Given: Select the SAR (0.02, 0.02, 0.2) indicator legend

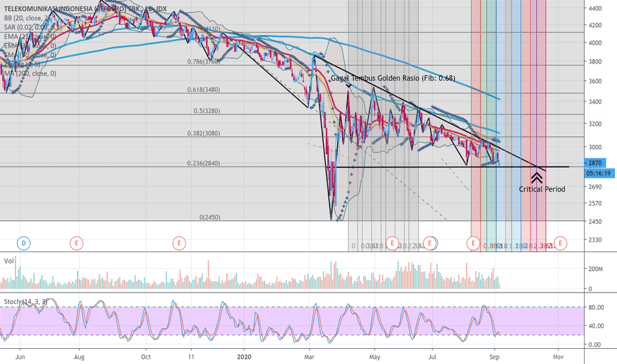Looking at the screenshot, I should (33, 27).
